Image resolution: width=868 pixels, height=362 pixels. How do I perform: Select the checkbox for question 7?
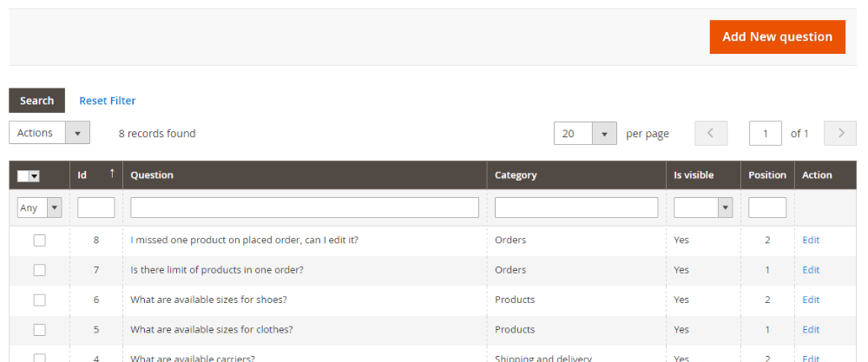39,270
